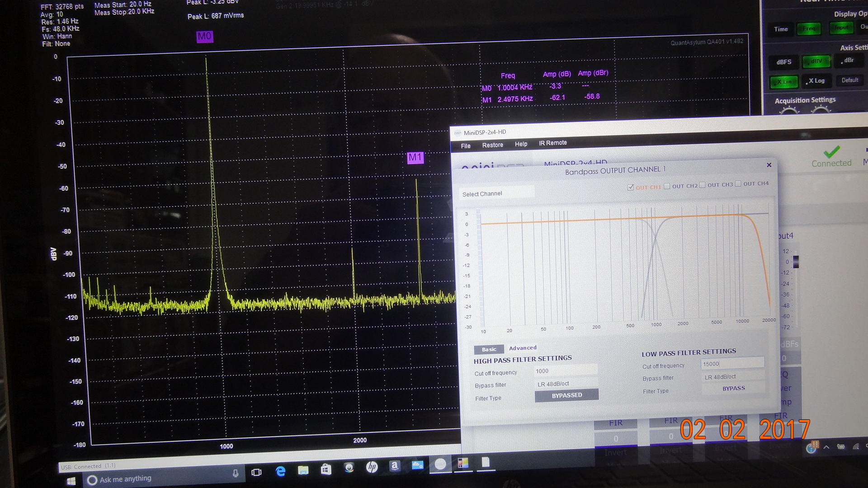Switch display to Time domain
Viewport: 868px width, 488px height.
click(781, 29)
